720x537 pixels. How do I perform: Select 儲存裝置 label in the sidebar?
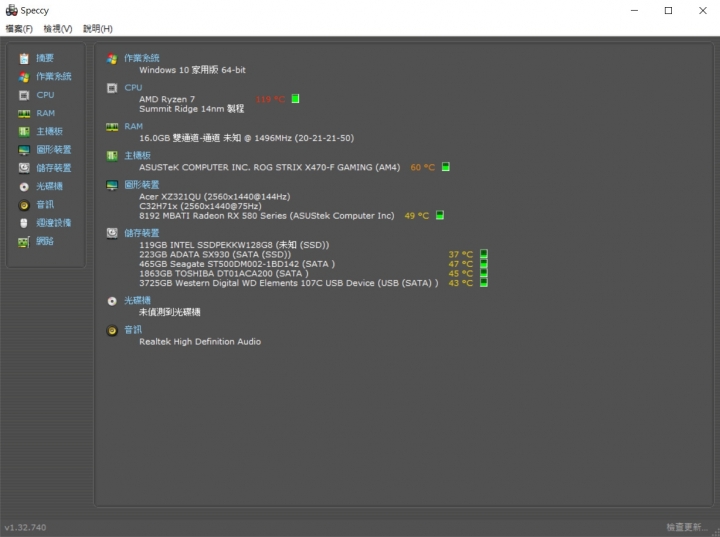point(54,168)
